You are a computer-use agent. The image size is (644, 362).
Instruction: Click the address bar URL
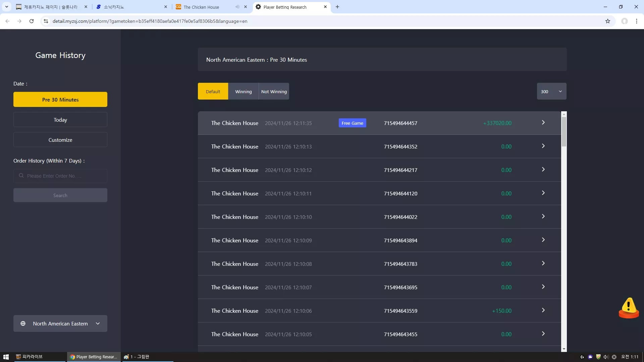(x=150, y=21)
